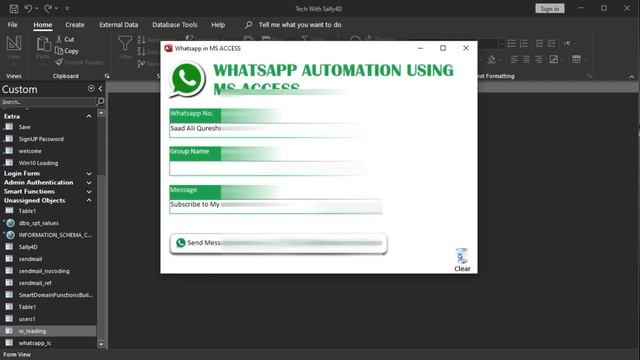
Task: Click the Bullets list icon in Text Formatting
Action: [511, 43]
